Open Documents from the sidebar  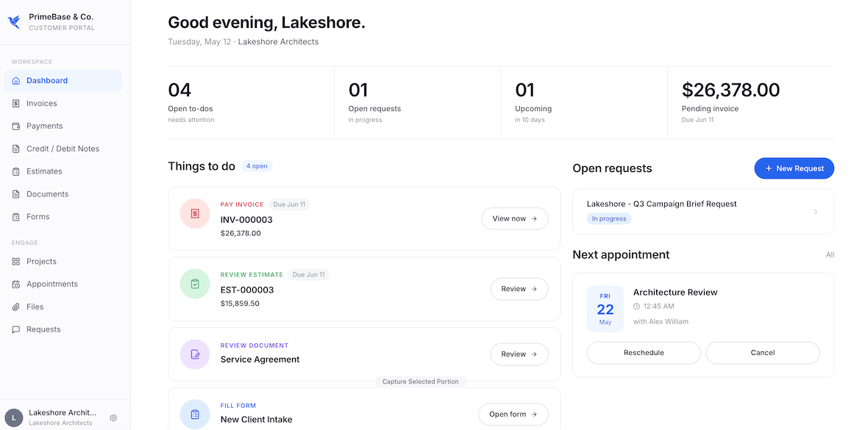(63, 194)
